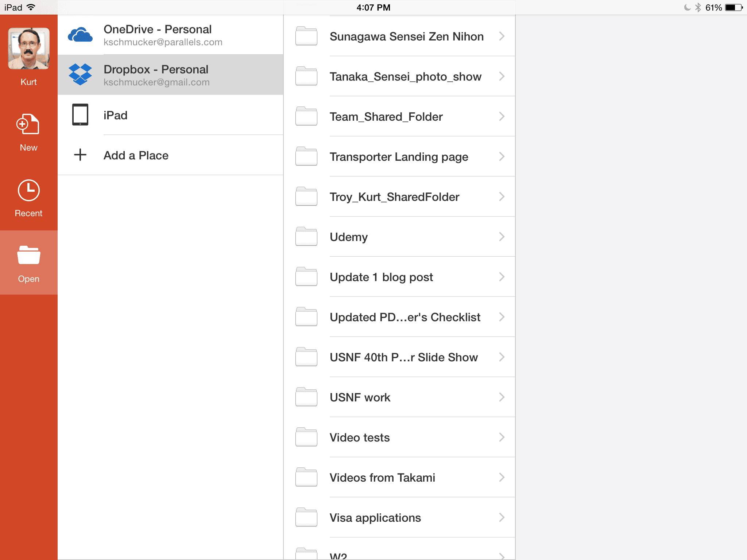Expand chevron for USNF work

(502, 397)
